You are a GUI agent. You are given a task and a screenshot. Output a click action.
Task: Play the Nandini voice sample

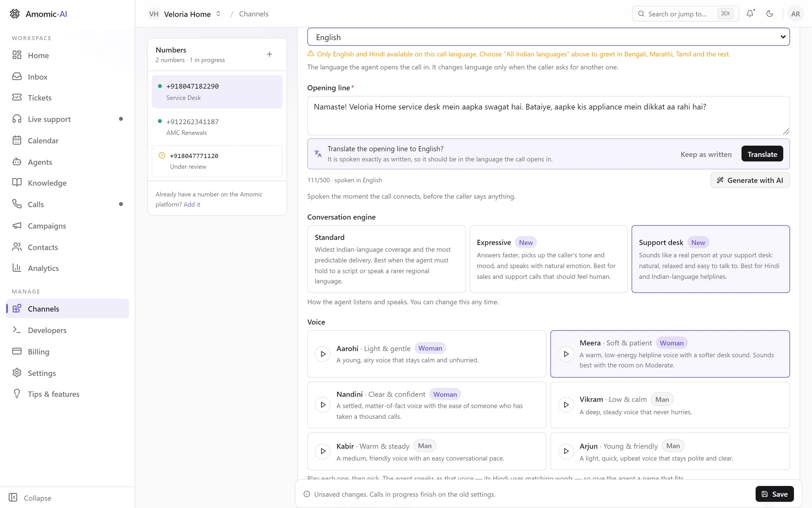323,405
